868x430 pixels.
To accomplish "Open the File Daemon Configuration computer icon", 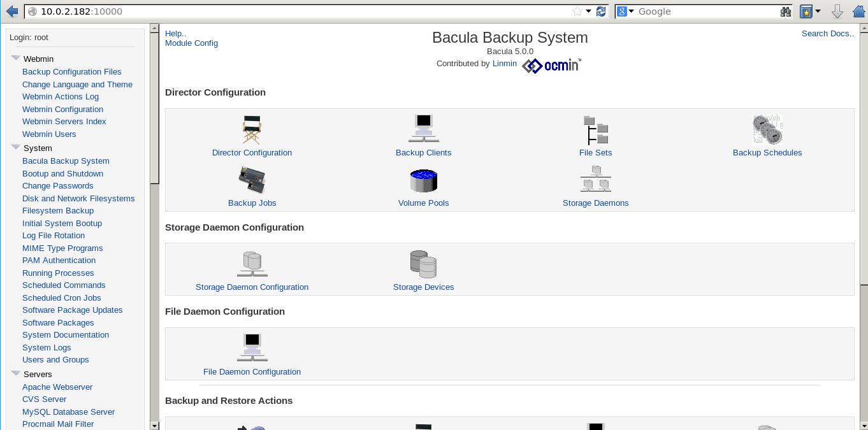I will (252, 348).
